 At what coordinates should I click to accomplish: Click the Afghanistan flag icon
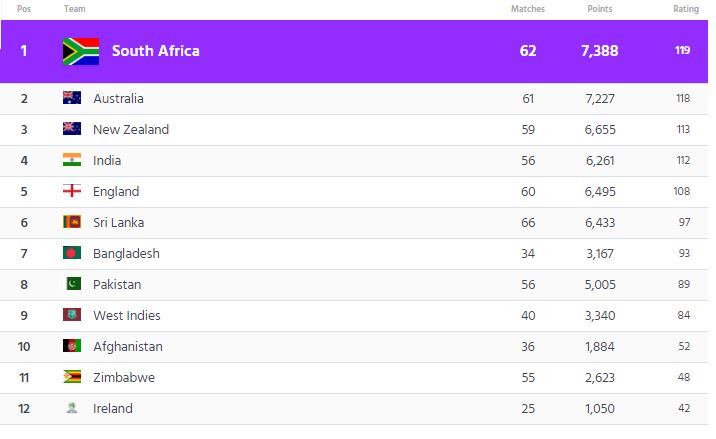pyautogui.click(x=72, y=346)
